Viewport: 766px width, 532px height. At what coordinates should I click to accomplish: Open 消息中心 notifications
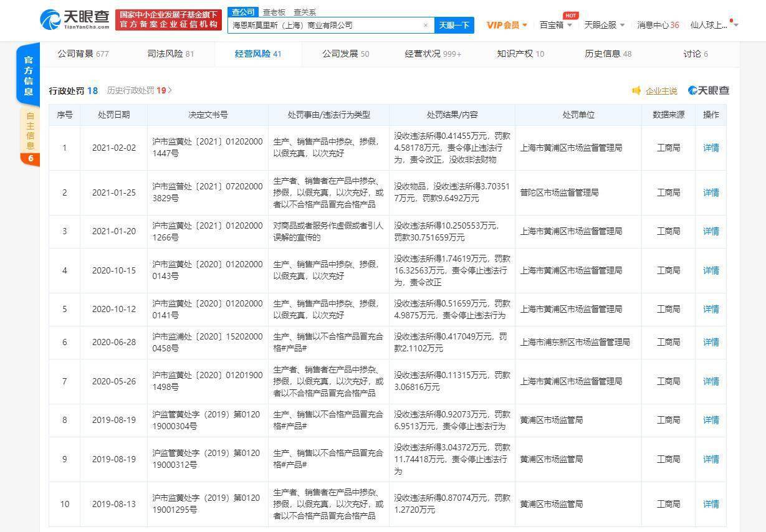click(x=658, y=25)
